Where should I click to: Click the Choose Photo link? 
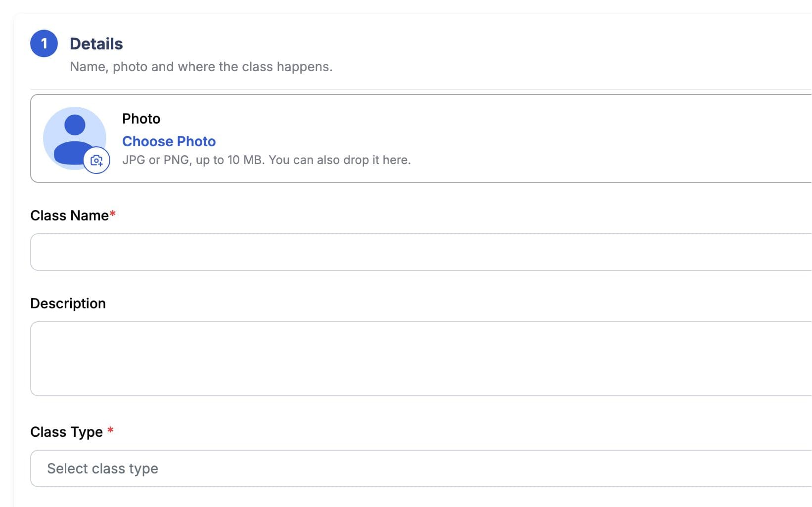point(169,141)
